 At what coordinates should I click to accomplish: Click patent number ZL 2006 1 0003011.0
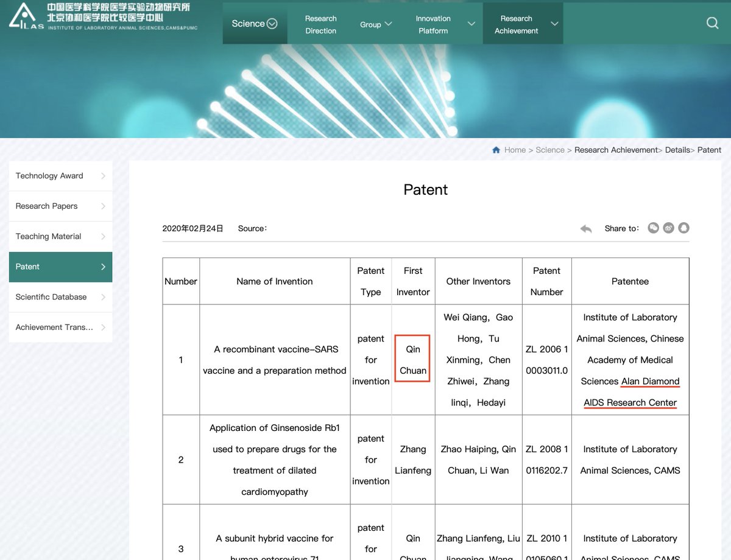click(547, 360)
